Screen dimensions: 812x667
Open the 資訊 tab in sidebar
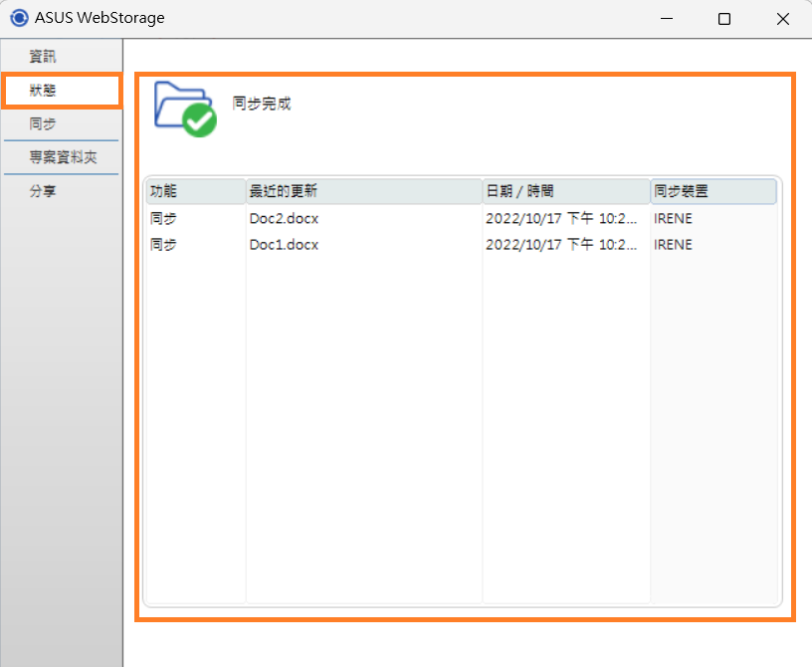click(x=61, y=57)
